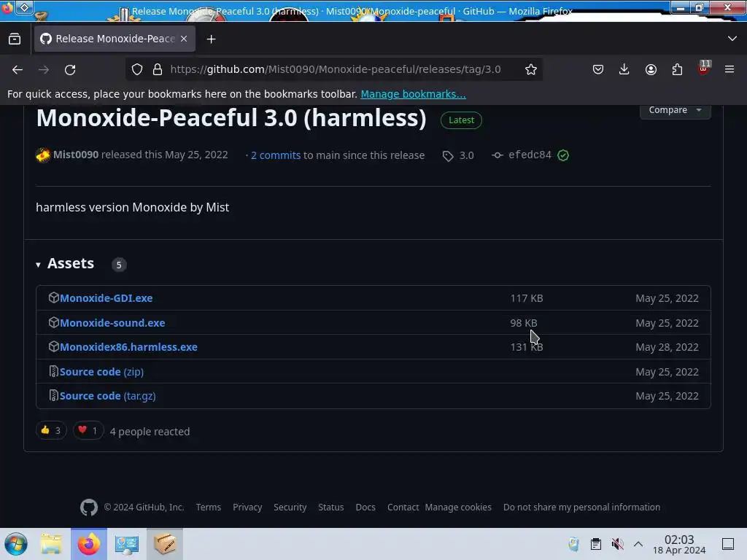Go back to the previous page

pos(18,69)
